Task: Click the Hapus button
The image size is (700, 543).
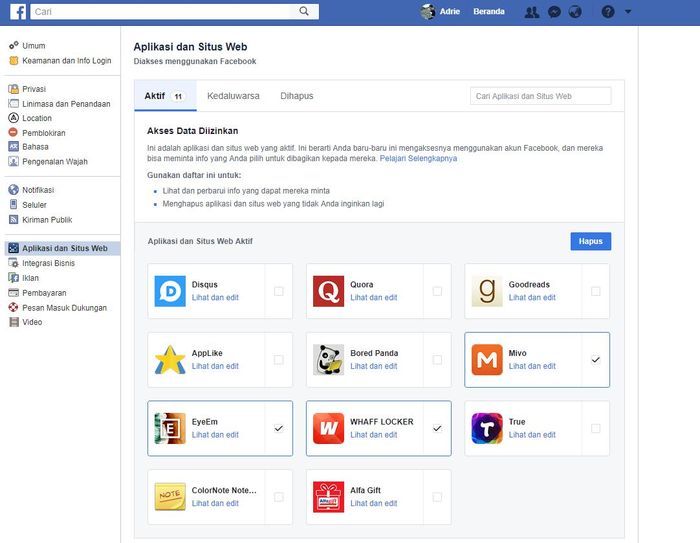Action: (x=591, y=241)
